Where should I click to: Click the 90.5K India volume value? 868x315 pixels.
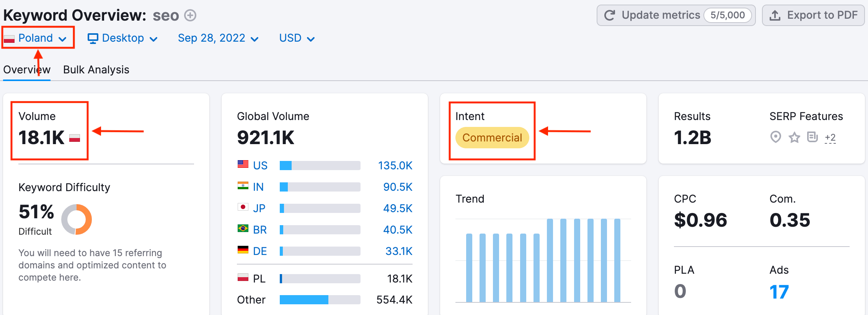[x=398, y=187]
